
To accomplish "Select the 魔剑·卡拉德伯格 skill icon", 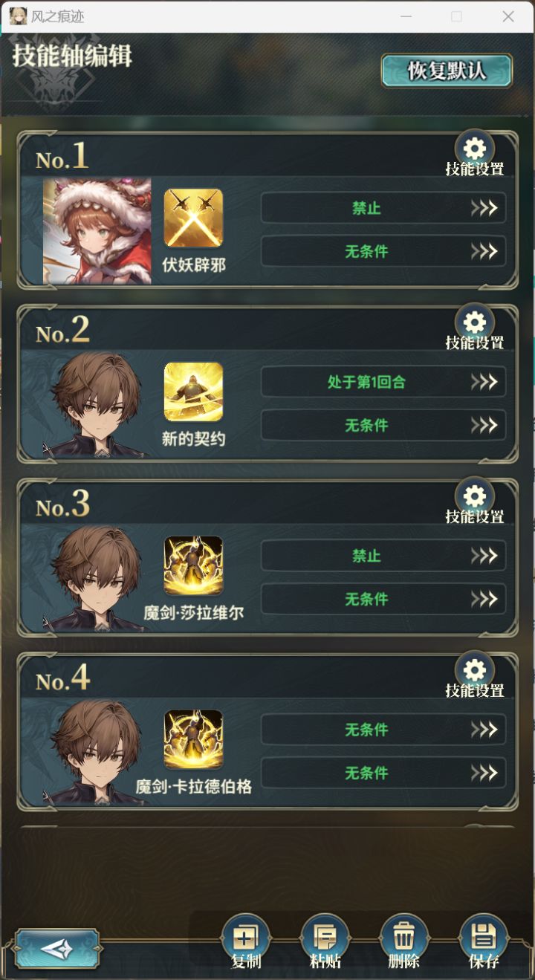I will [x=193, y=739].
